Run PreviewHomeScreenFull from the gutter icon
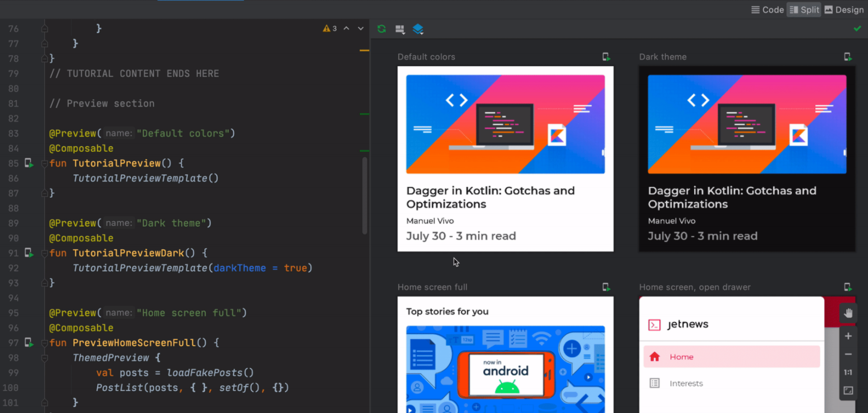The height and width of the screenshot is (413, 868). coord(29,343)
